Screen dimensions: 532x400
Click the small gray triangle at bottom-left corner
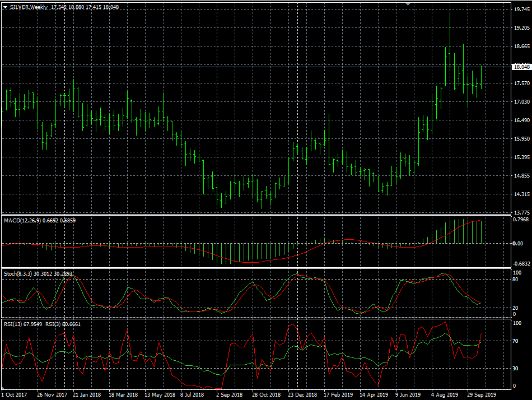(x=3, y=389)
